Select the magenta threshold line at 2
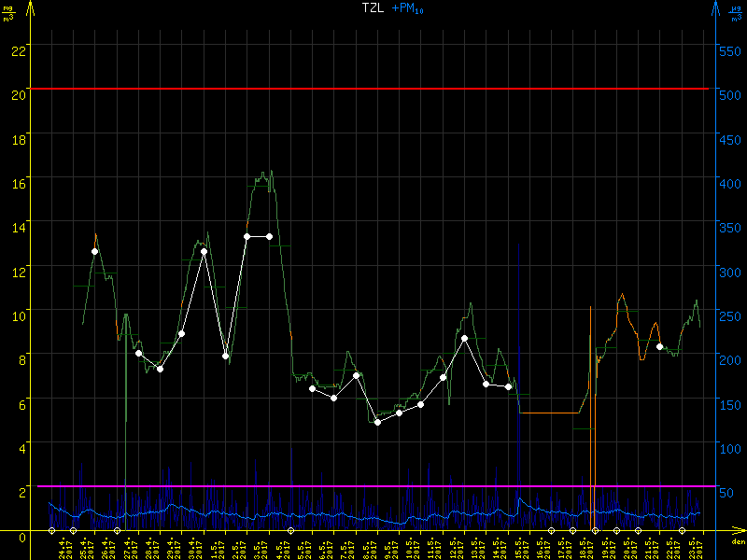This screenshot has height=560, width=747. (x=373, y=486)
